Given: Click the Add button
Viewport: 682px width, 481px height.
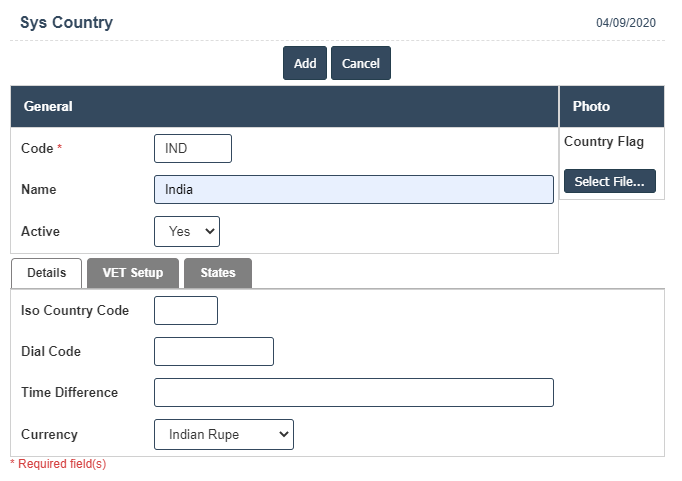Looking at the screenshot, I should point(304,63).
